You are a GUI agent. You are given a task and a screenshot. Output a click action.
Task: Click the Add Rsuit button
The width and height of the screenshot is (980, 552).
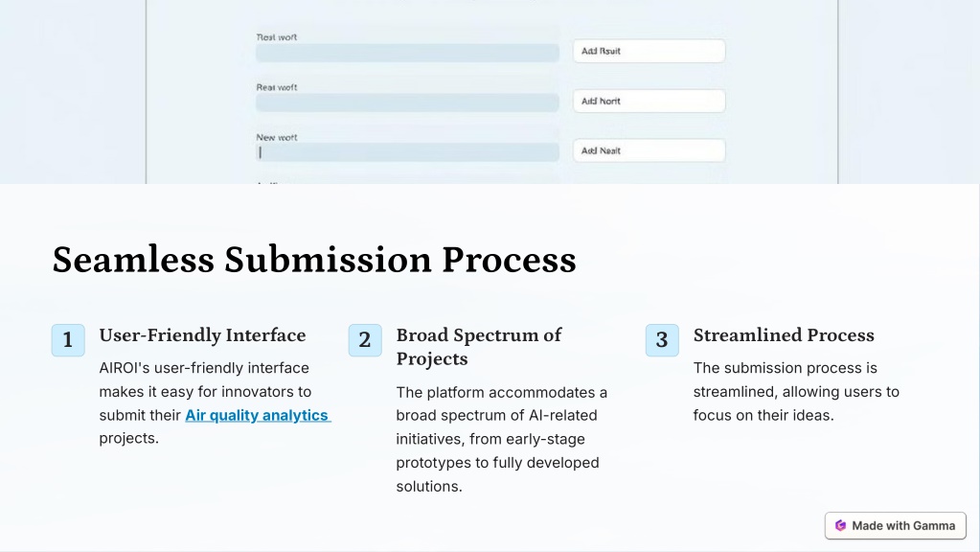click(x=649, y=51)
